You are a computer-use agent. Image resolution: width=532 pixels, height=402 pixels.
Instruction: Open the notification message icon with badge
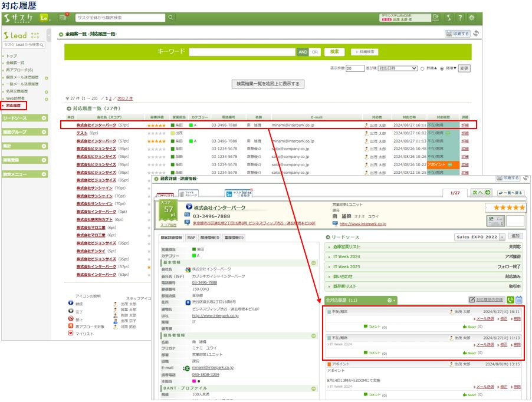coord(63,18)
